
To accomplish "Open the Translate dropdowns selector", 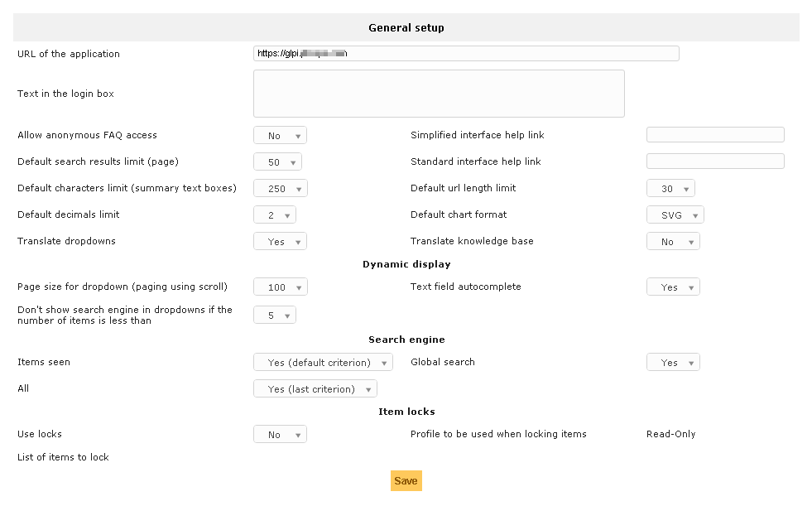I will [280, 240].
